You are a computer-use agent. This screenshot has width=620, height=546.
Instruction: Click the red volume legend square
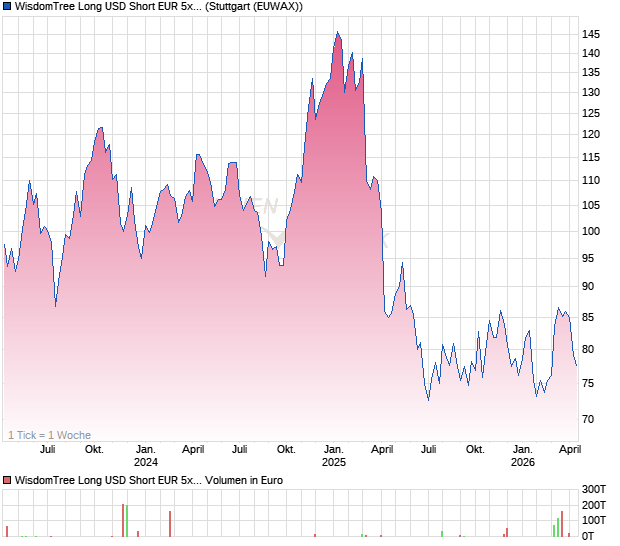tap(7, 480)
